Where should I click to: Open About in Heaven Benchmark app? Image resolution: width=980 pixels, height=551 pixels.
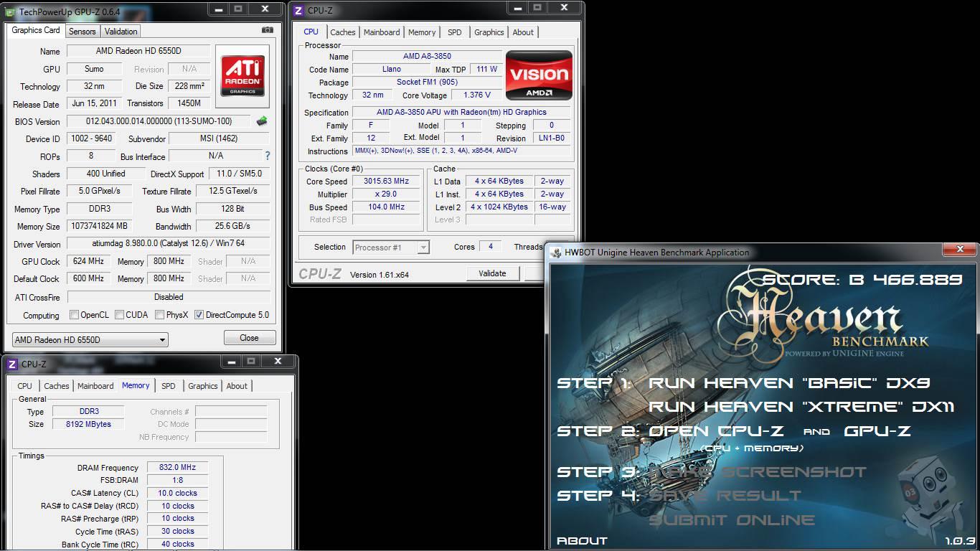pos(582,541)
